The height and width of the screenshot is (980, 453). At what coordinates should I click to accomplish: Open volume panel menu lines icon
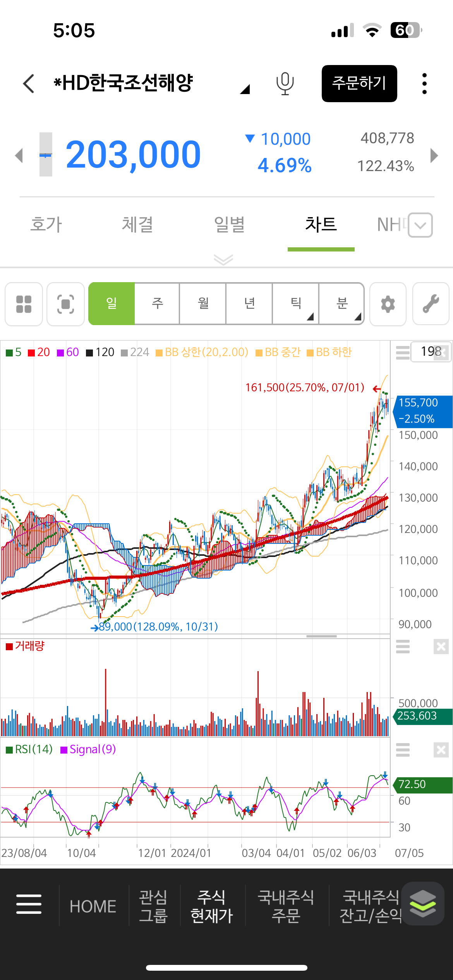403,646
